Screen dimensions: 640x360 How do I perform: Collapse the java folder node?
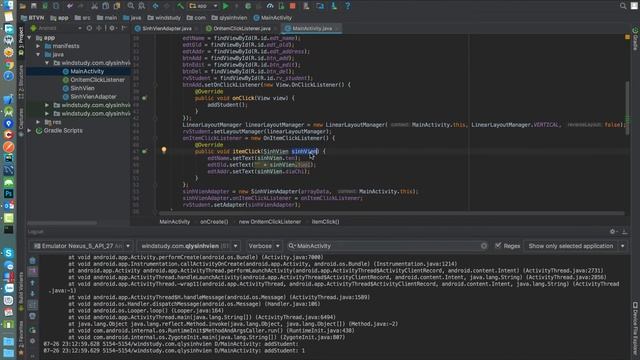[x=38, y=54]
